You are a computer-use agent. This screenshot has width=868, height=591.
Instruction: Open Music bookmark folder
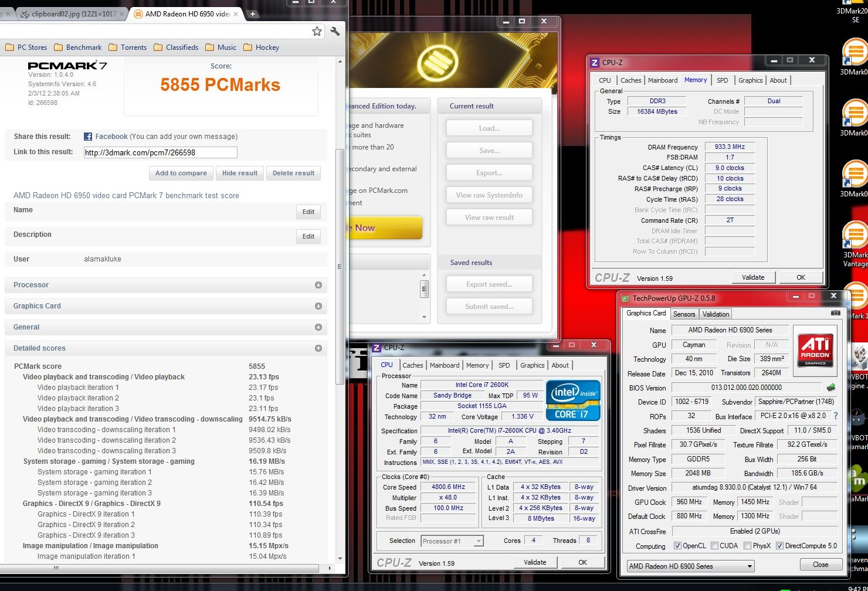221,47
